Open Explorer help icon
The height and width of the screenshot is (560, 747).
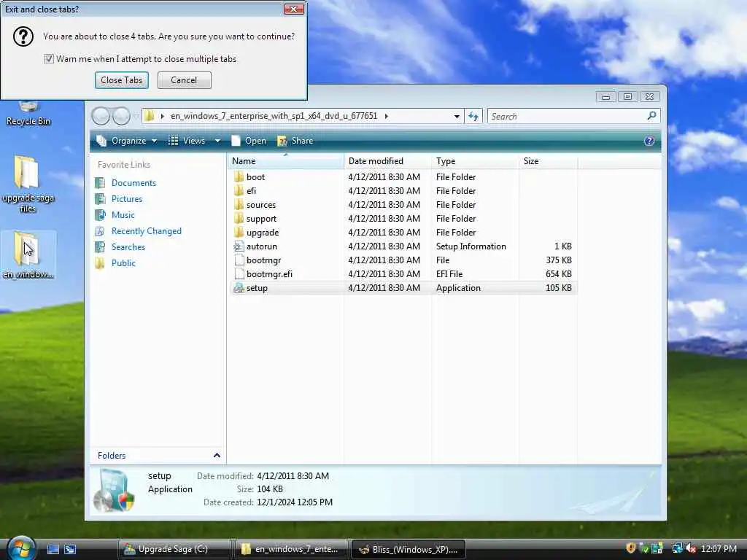[x=649, y=141]
